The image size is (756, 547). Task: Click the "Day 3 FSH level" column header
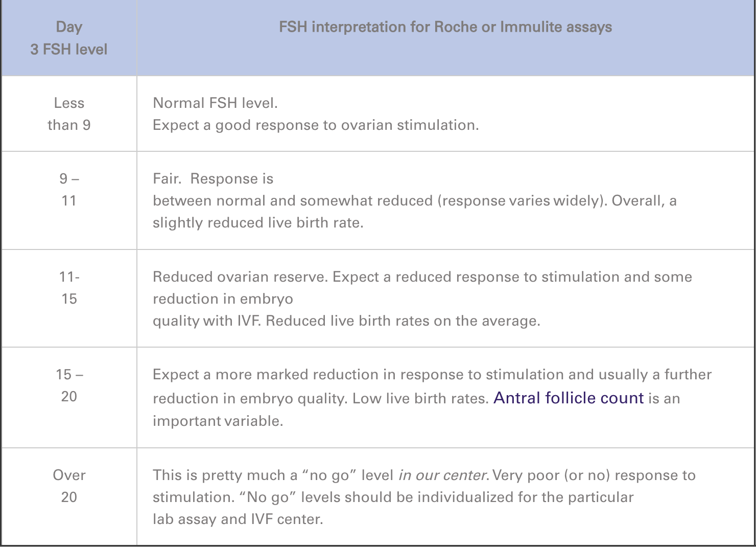coord(69,38)
